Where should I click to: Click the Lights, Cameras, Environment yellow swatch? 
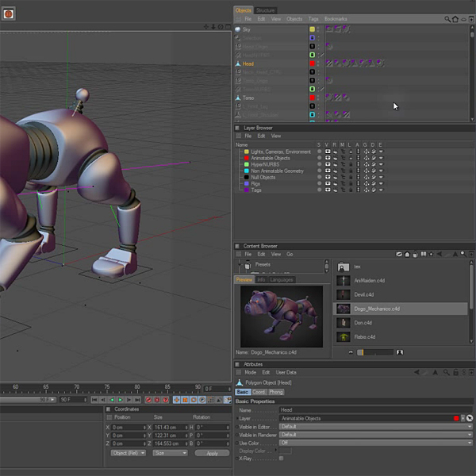click(x=247, y=152)
